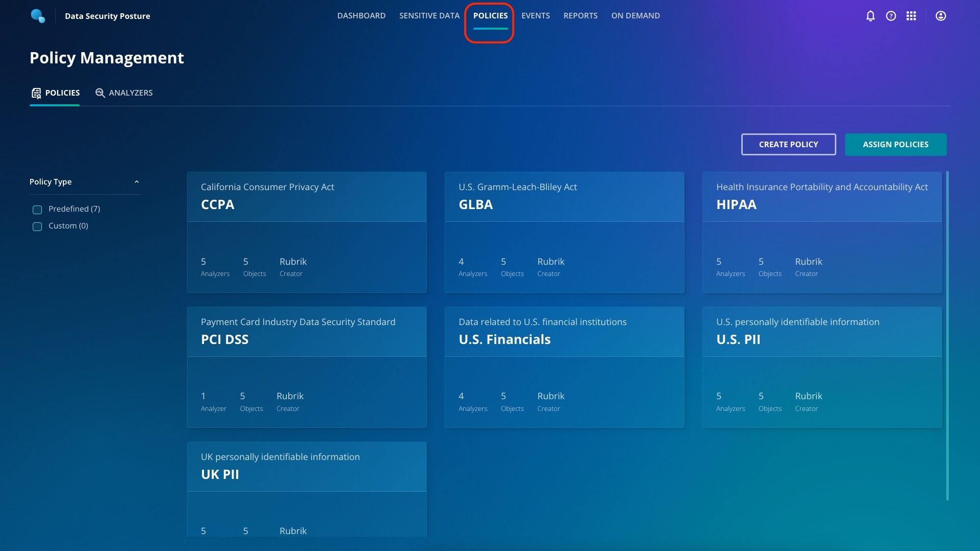Viewport: 980px width, 551px height.
Task: Collapse the Policy Type filter section
Action: tap(136, 182)
